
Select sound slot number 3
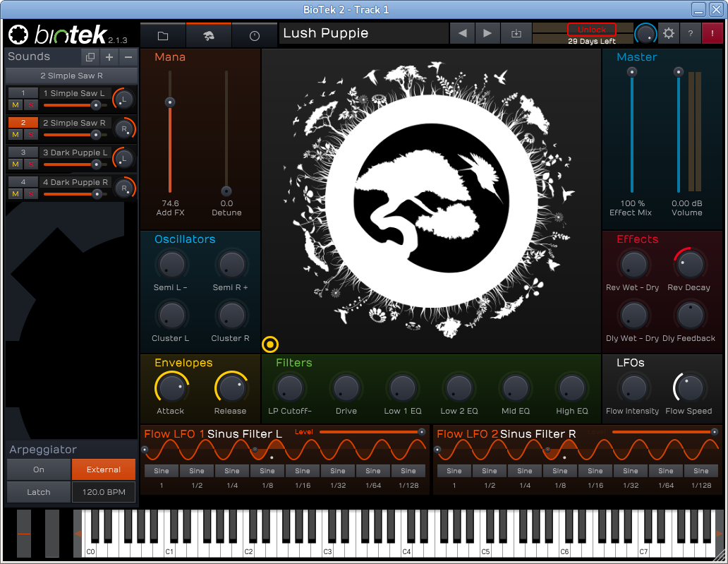click(23, 152)
